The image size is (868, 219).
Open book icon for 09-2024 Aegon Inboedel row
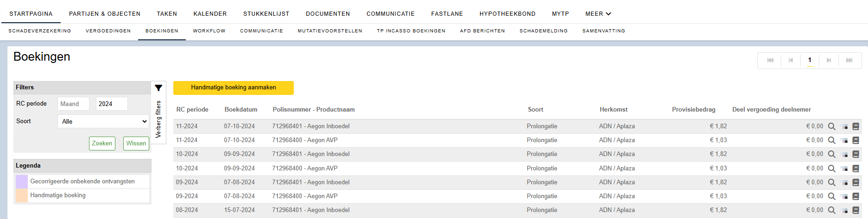coord(856,182)
